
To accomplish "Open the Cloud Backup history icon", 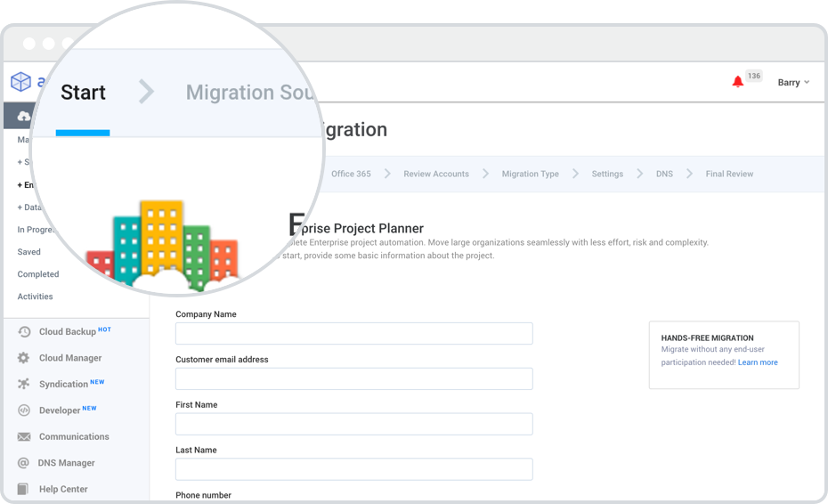I will [24, 332].
